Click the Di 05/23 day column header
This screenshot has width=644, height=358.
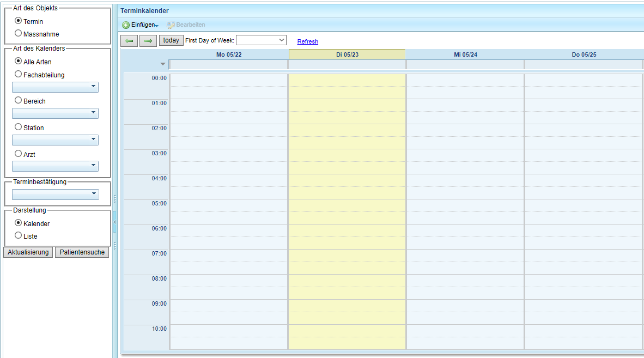click(x=347, y=54)
